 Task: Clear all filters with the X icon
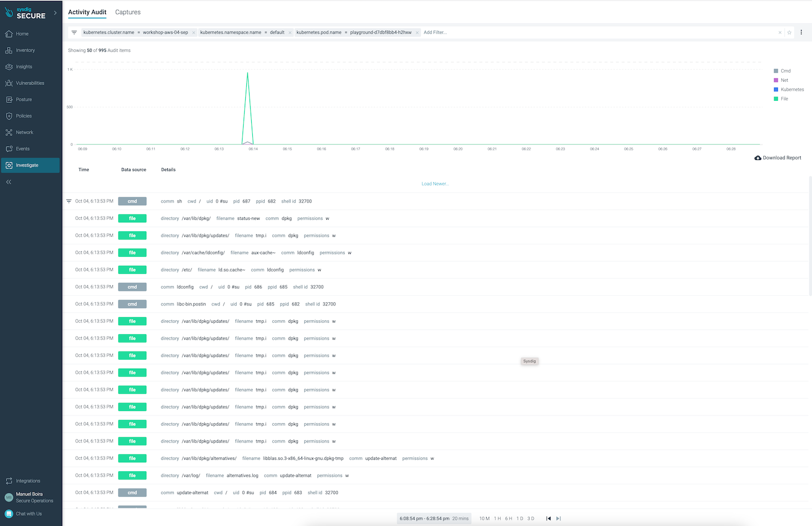pos(780,33)
